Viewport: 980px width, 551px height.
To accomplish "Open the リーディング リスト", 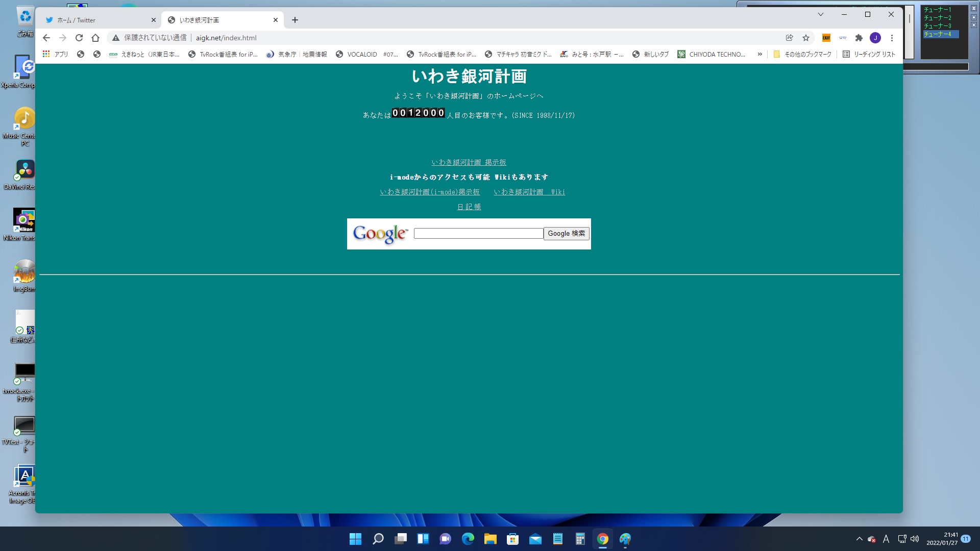I will pos(869,54).
